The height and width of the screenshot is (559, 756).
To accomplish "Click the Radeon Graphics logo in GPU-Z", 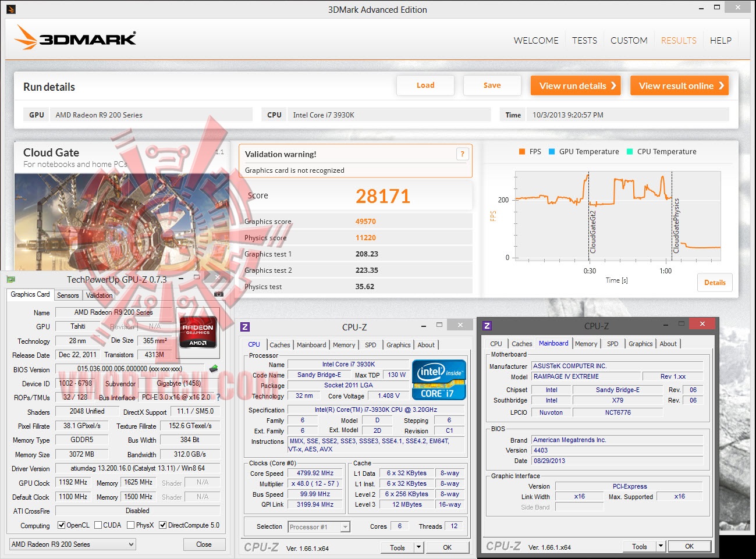I will 198,332.
